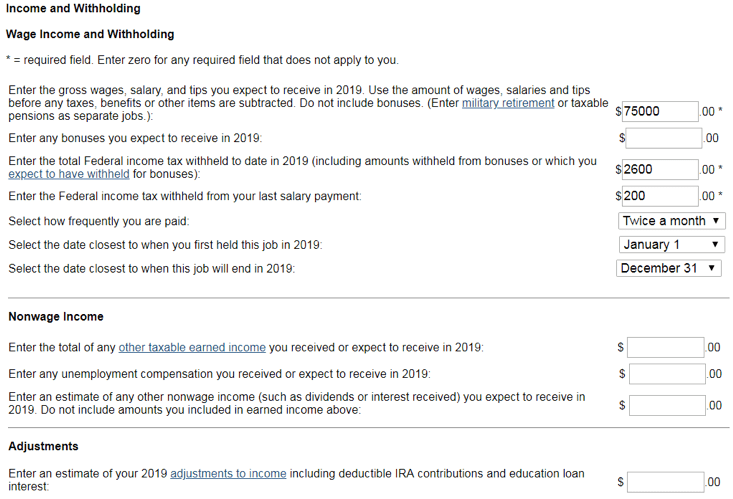Open the 'December 31' job end date dropdown
This screenshot has height=499, width=733.
(670, 268)
